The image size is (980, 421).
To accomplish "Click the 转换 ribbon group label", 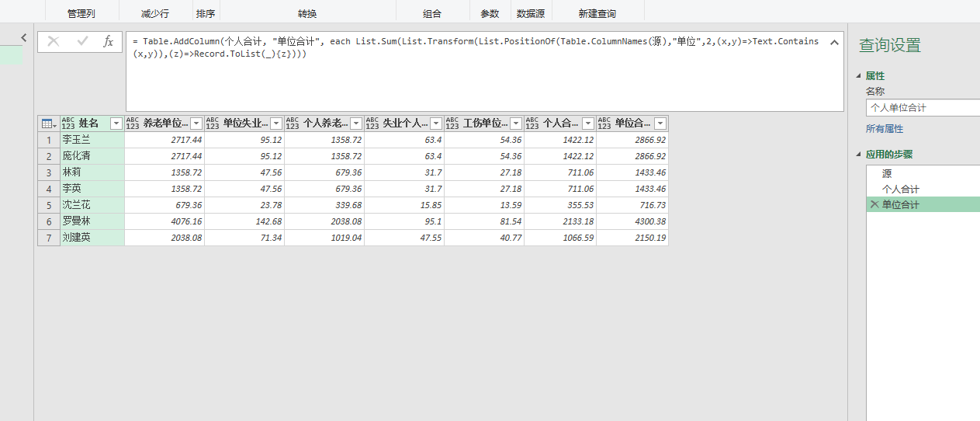I will pyautogui.click(x=307, y=14).
